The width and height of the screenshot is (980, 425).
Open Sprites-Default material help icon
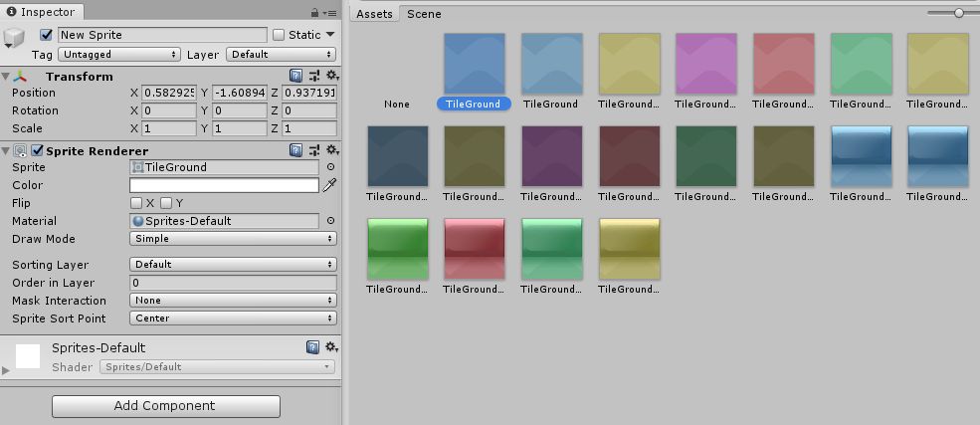tap(312, 347)
